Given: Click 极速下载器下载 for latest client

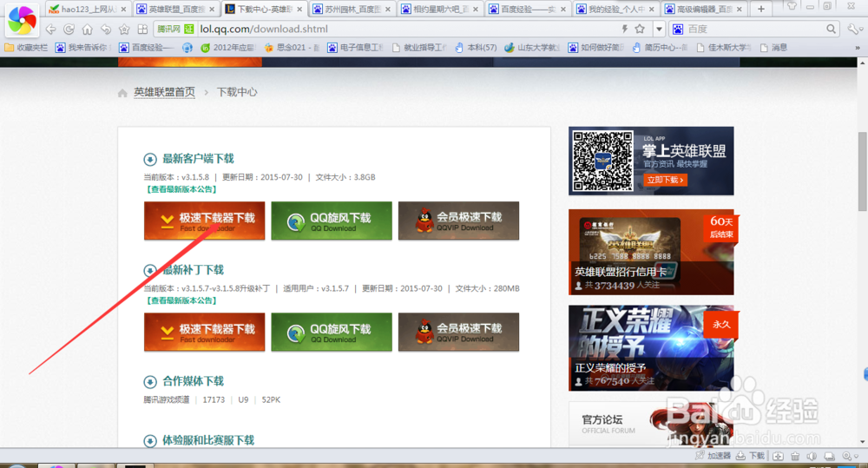Looking at the screenshot, I should (204, 221).
